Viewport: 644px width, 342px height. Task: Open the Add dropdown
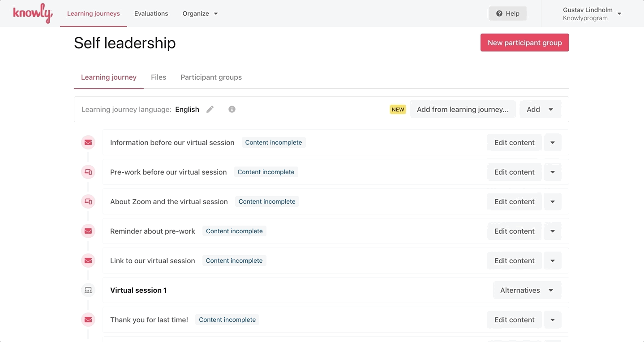[540, 109]
